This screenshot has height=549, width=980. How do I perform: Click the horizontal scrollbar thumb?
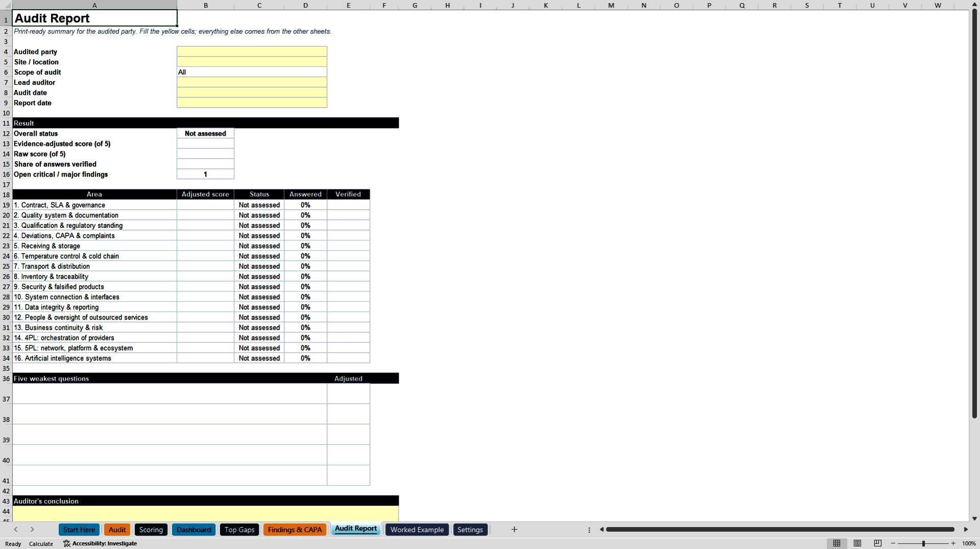(780, 530)
